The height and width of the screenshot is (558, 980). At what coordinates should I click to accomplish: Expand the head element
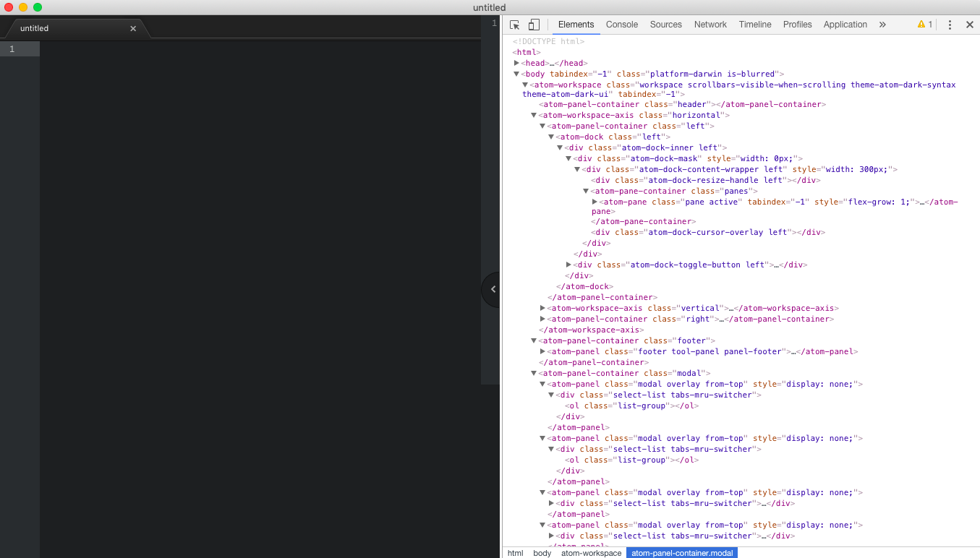tap(516, 63)
